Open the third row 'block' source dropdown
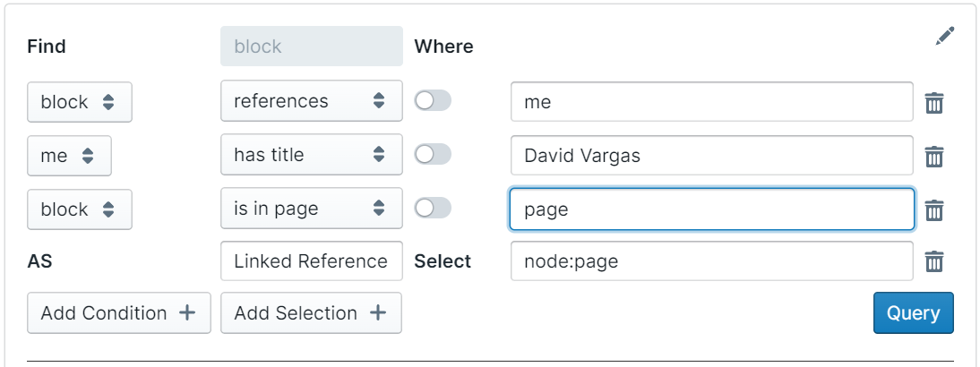This screenshot has width=980, height=367. tap(79, 209)
